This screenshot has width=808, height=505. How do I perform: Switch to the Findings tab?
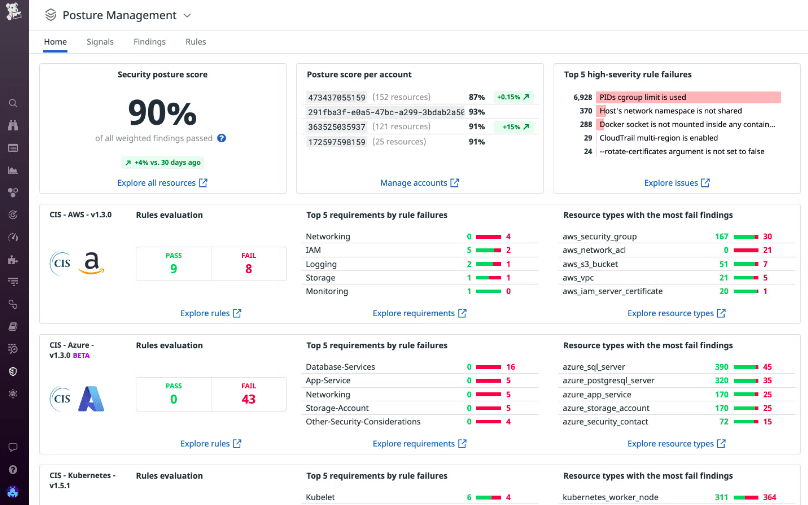coord(149,42)
